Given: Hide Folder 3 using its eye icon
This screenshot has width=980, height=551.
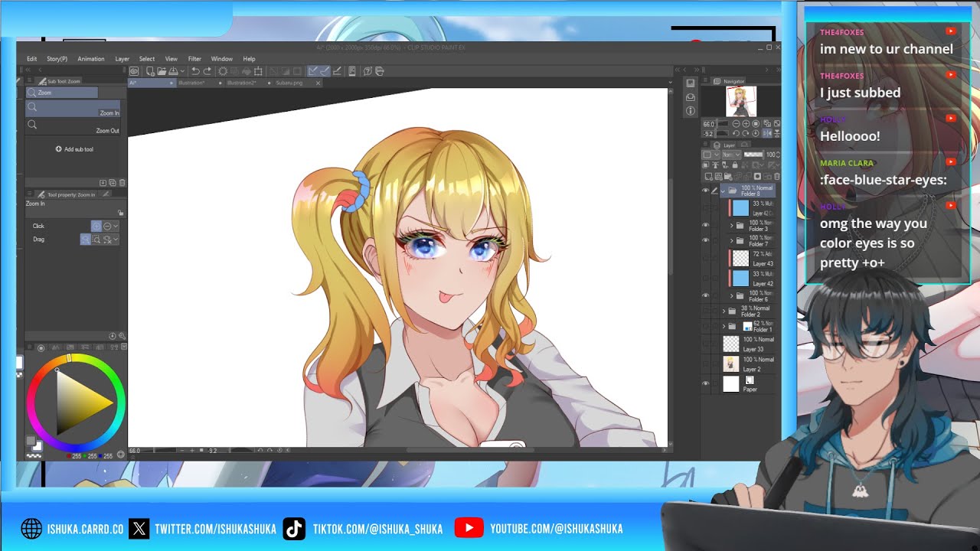Looking at the screenshot, I should click(x=705, y=225).
